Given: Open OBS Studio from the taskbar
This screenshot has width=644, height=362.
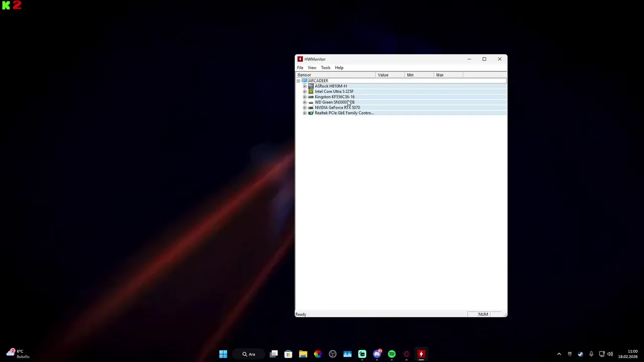Looking at the screenshot, I should coord(333,354).
